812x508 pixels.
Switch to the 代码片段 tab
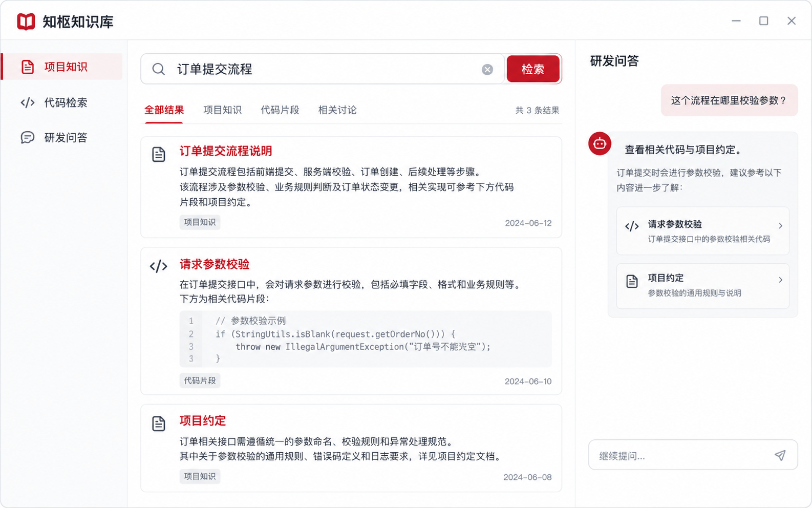coord(280,110)
